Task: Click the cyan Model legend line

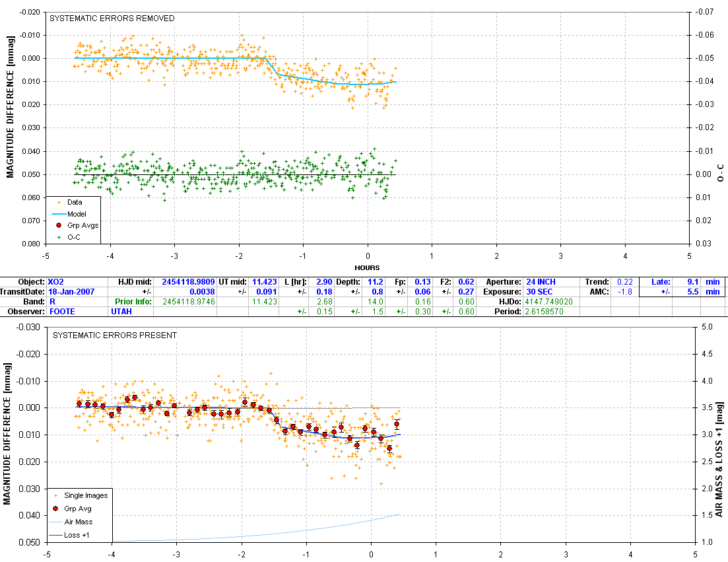Action: 59,214
